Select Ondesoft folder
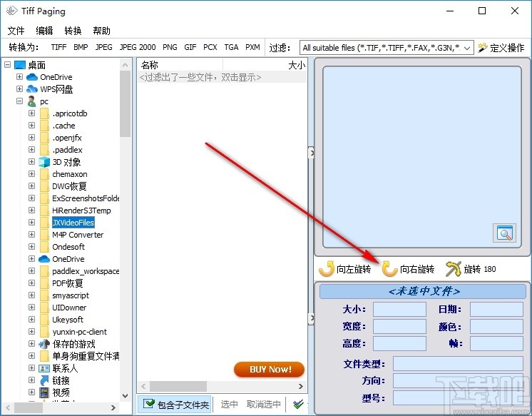532x416 pixels. [68, 247]
